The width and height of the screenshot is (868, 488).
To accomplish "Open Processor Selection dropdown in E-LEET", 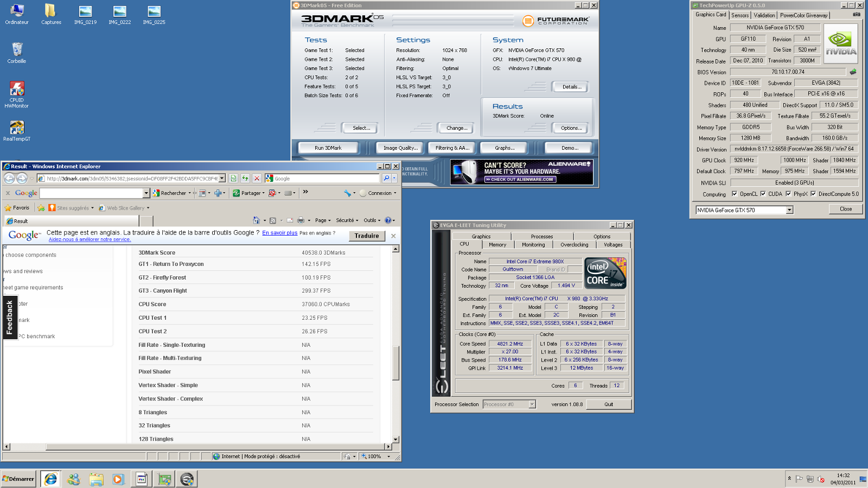I will click(532, 404).
